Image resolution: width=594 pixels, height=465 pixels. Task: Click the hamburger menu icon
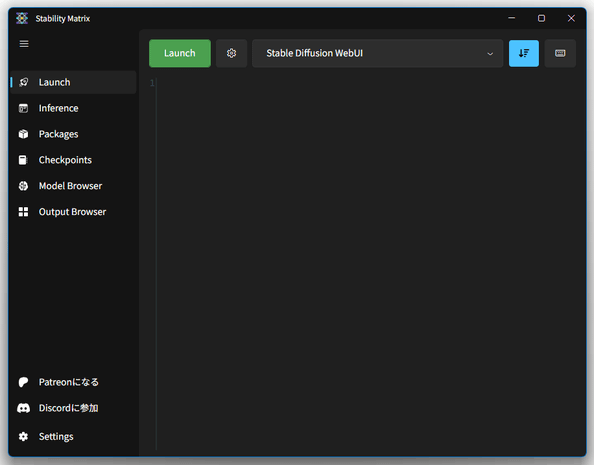click(24, 44)
